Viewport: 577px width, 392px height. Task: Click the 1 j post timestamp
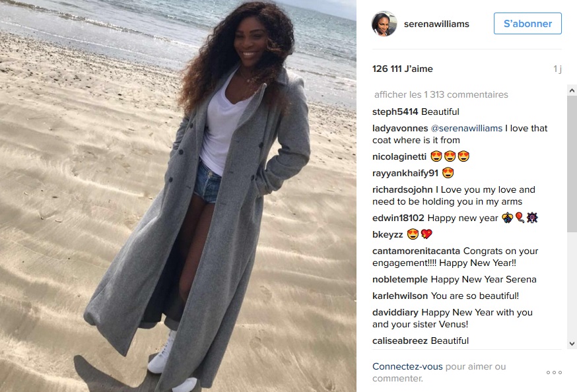(x=557, y=69)
